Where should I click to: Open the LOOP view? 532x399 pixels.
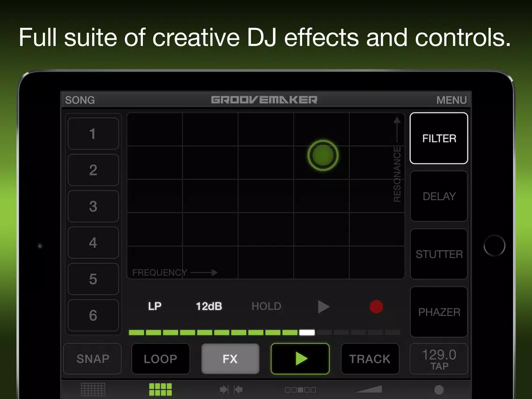click(161, 359)
